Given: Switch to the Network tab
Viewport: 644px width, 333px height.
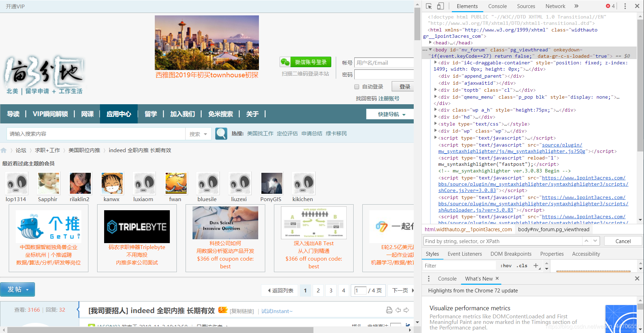Looking at the screenshot, I should [555, 6].
